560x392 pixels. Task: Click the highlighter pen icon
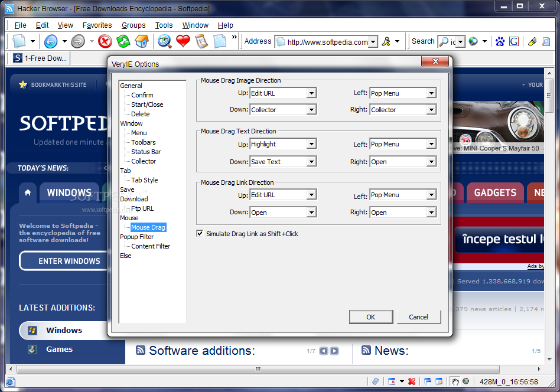(x=532, y=41)
